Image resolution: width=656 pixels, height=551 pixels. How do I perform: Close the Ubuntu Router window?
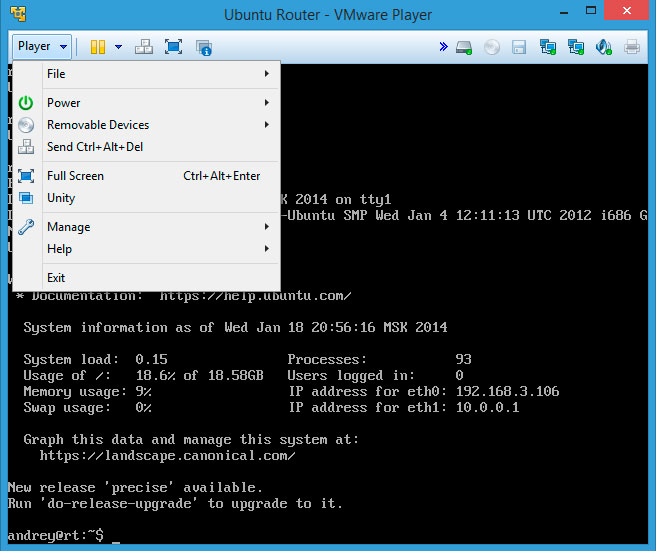tap(626, 10)
